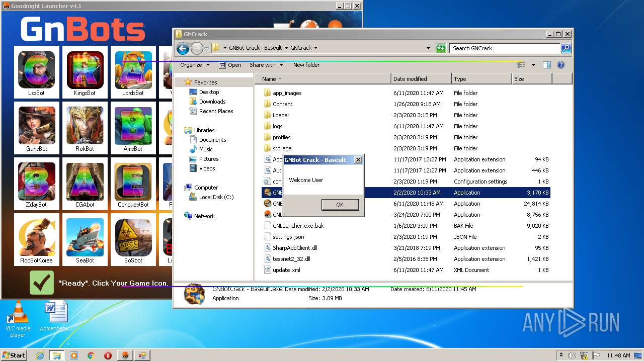Open Local Disk (C:)

(x=212, y=197)
